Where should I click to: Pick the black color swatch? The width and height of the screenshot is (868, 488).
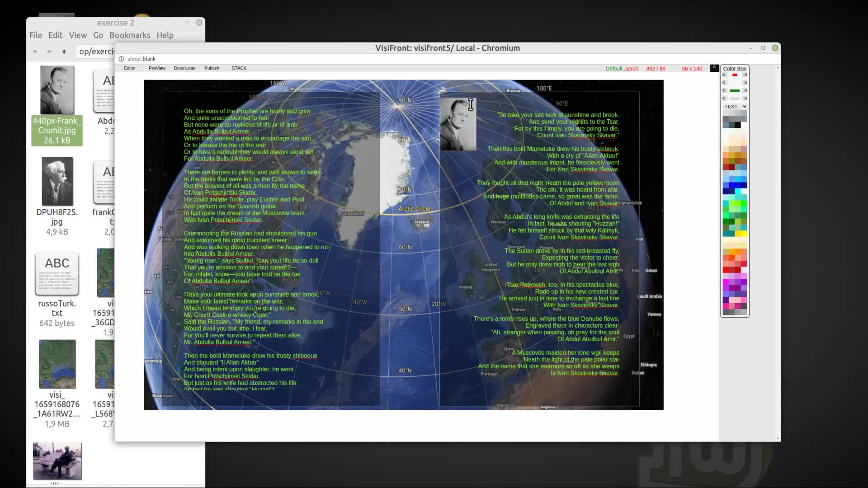[x=737, y=125]
